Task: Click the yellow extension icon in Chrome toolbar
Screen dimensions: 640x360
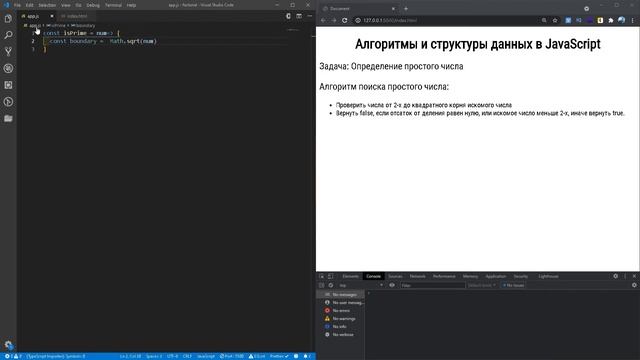Action: tap(600, 20)
